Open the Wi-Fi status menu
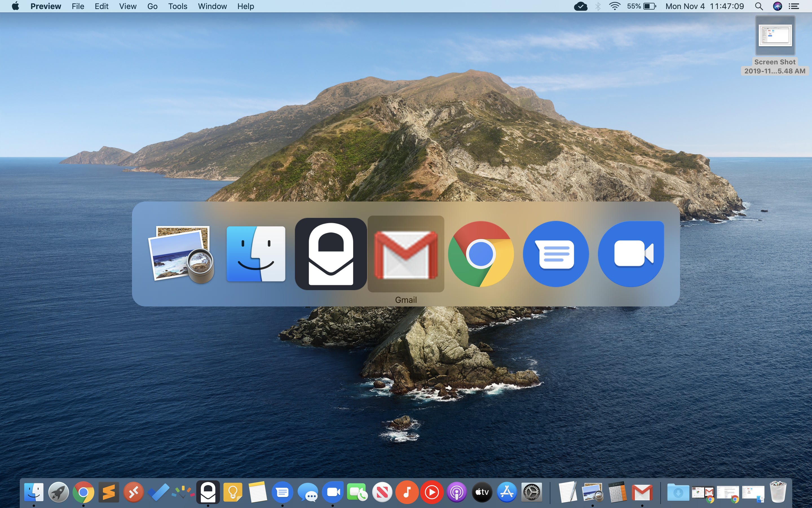 coord(614,6)
